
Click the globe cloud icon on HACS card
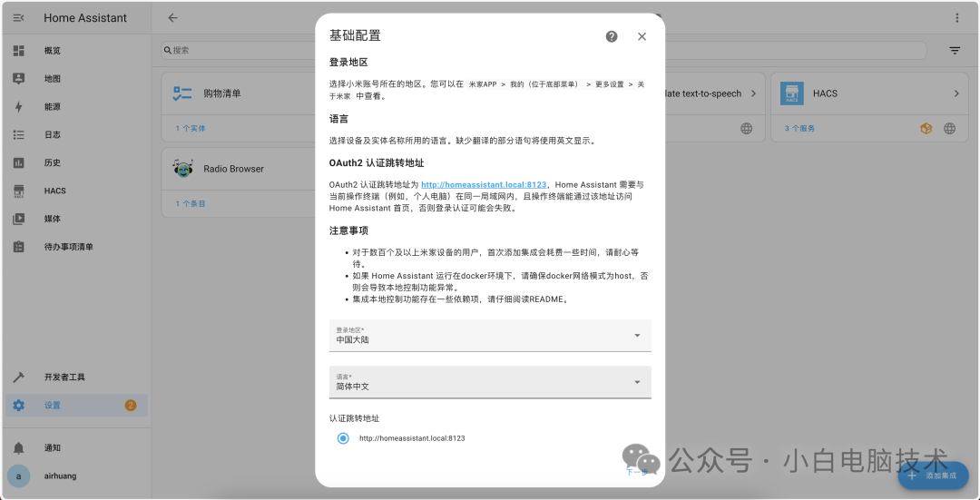click(949, 128)
